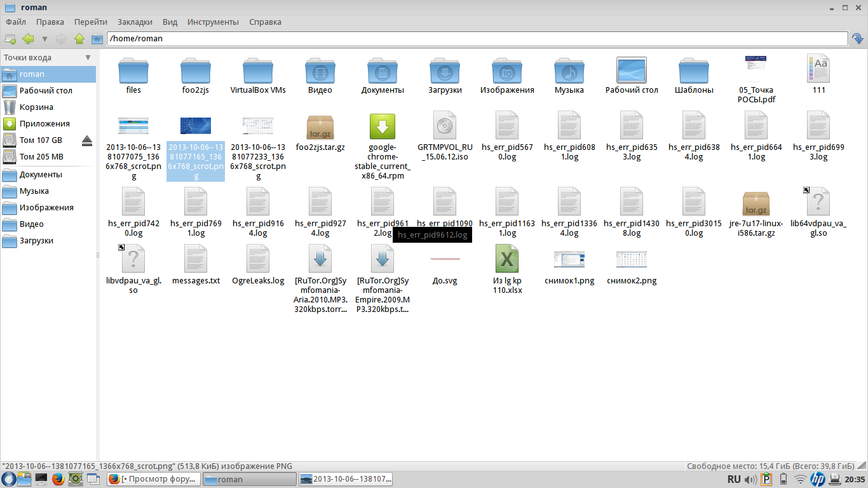This screenshot has height=488, width=868.
Task: Open the Вид menu
Action: 170,22
